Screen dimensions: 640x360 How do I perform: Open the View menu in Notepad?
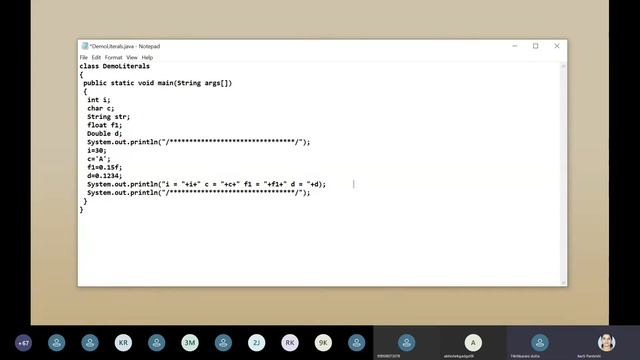coord(132,58)
